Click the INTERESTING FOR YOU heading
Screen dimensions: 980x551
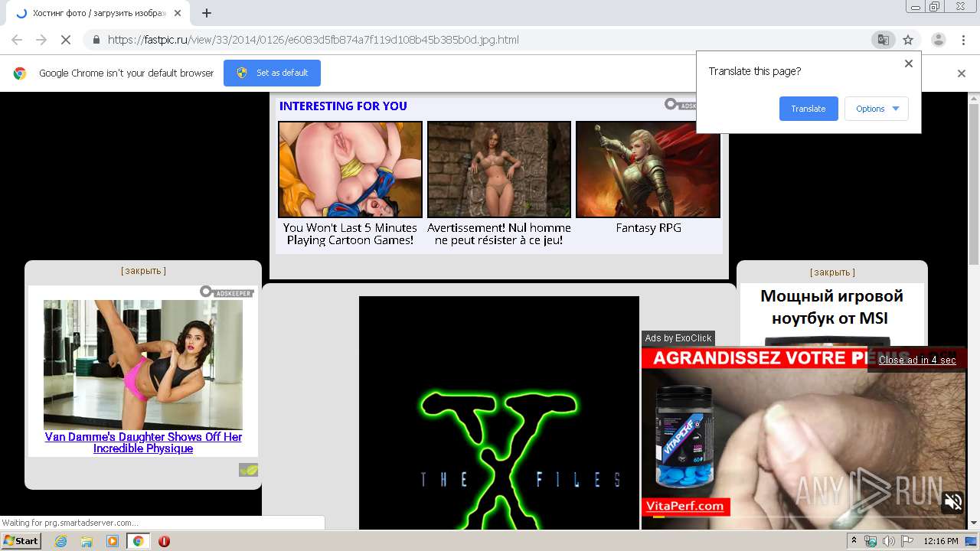coord(343,106)
